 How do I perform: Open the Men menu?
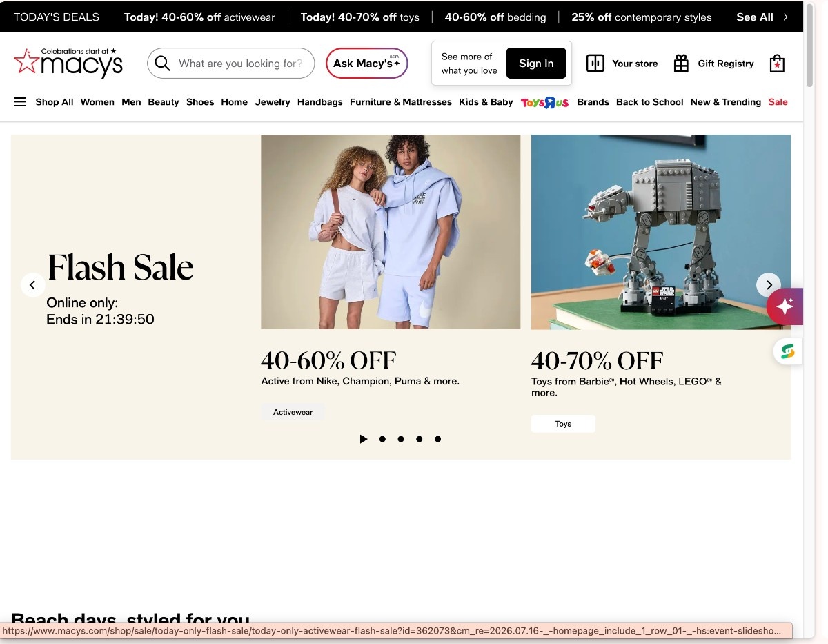[x=131, y=102]
